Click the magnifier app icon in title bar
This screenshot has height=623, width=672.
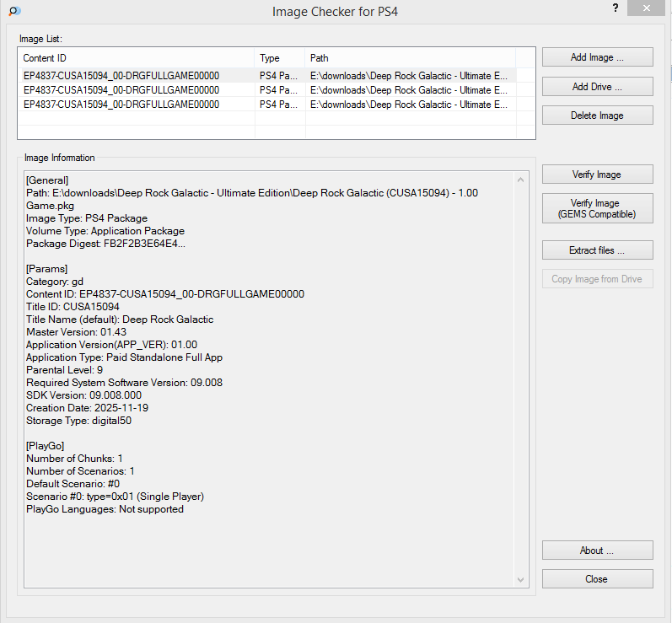(x=14, y=11)
